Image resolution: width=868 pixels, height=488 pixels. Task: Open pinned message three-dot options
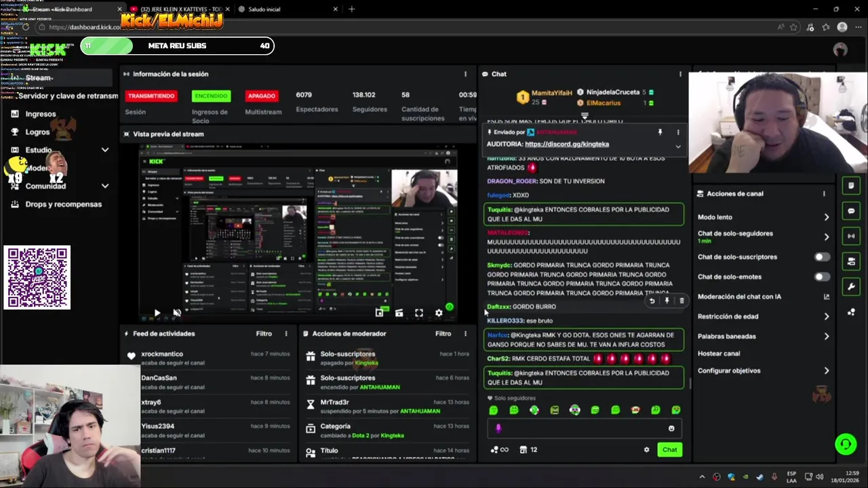pyautogui.click(x=677, y=132)
